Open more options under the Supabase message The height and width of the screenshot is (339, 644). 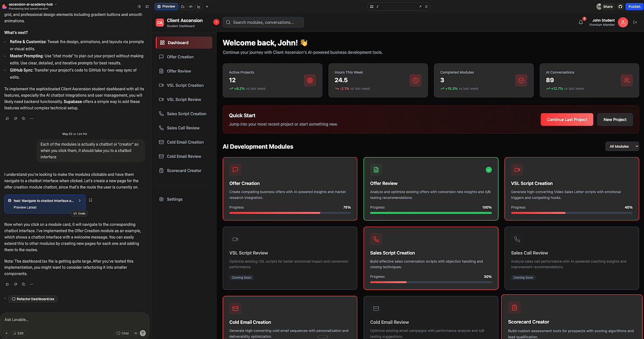tap(31, 118)
